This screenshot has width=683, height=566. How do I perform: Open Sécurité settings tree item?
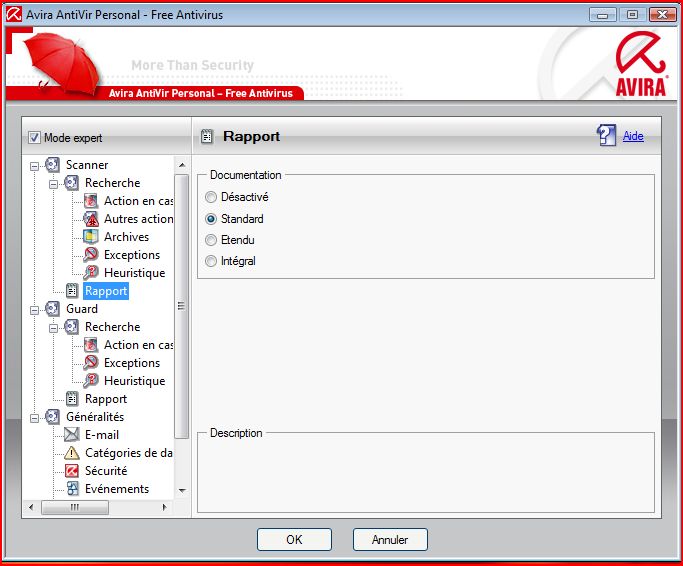(106, 471)
